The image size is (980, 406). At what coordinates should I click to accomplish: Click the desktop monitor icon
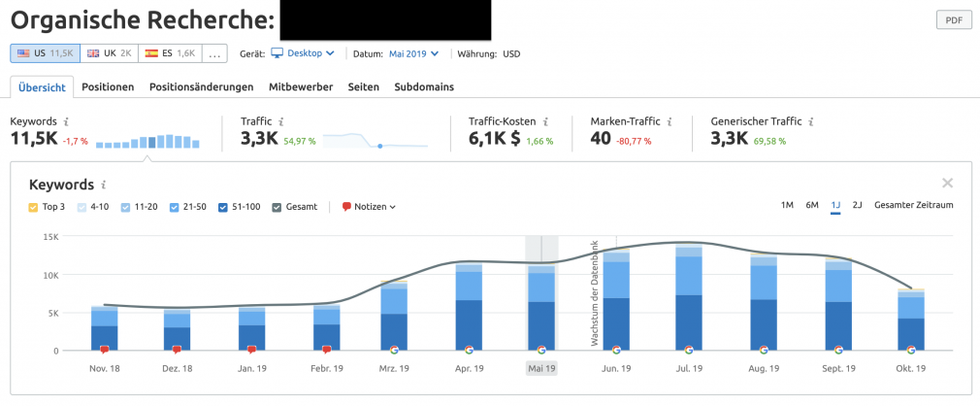tap(277, 53)
